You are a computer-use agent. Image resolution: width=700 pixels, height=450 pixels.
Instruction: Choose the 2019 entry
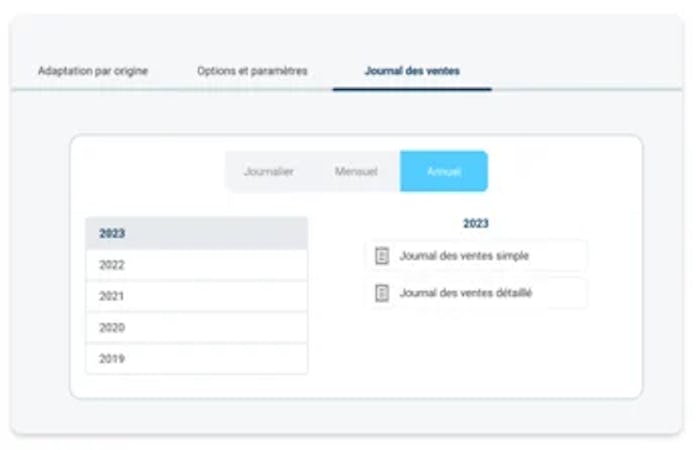(196, 358)
